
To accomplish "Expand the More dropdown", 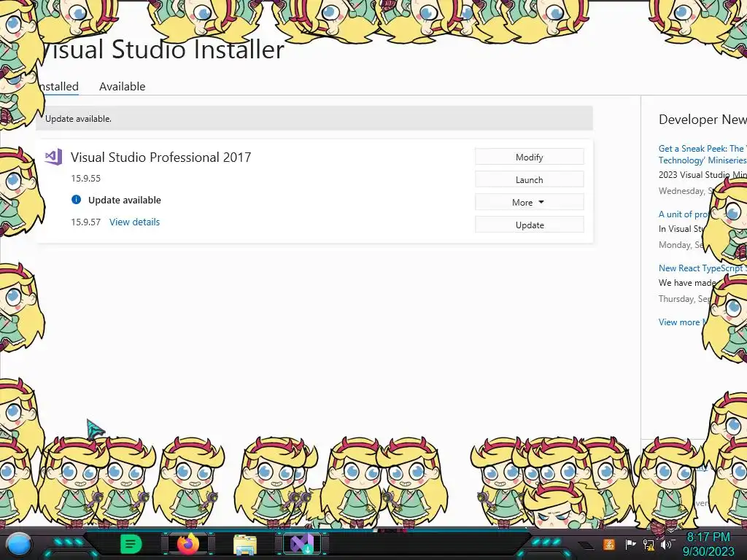I will coord(530,203).
